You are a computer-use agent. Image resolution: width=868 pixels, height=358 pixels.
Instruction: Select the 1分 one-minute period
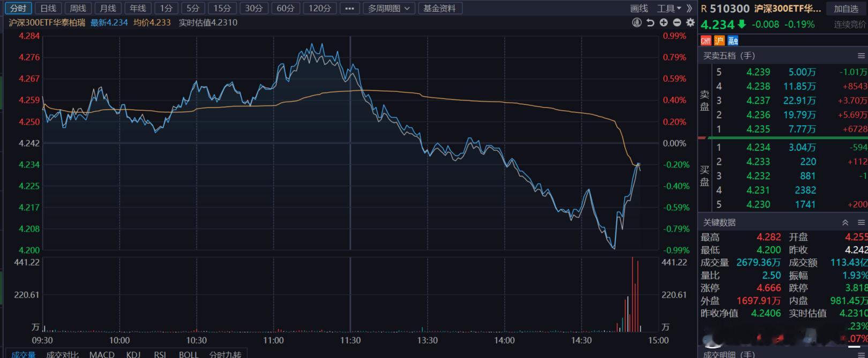[x=167, y=9]
